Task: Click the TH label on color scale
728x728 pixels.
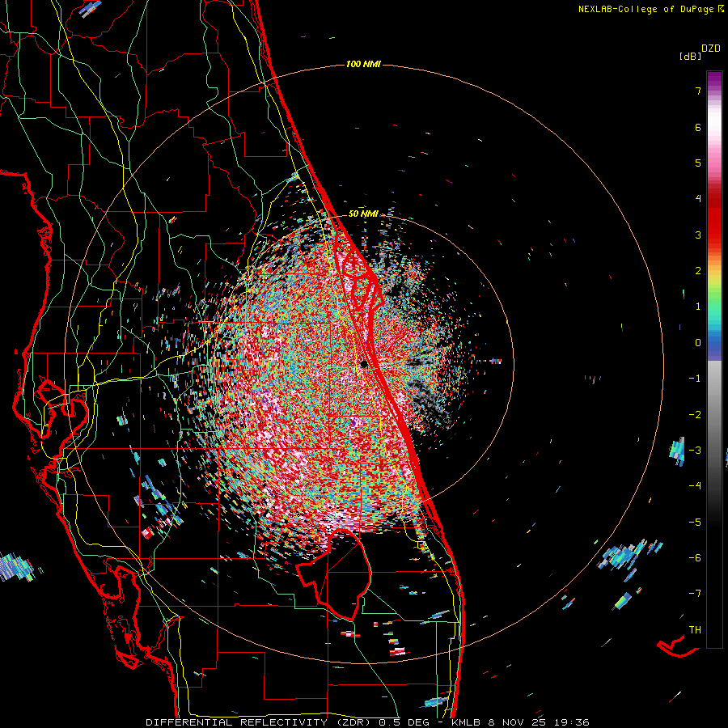Action: click(695, 630)
